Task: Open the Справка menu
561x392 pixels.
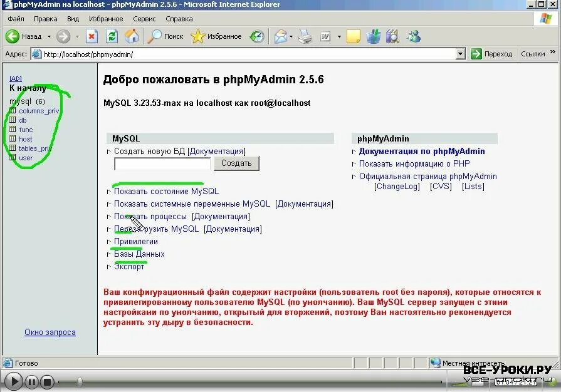Action: tap(179, 19)
